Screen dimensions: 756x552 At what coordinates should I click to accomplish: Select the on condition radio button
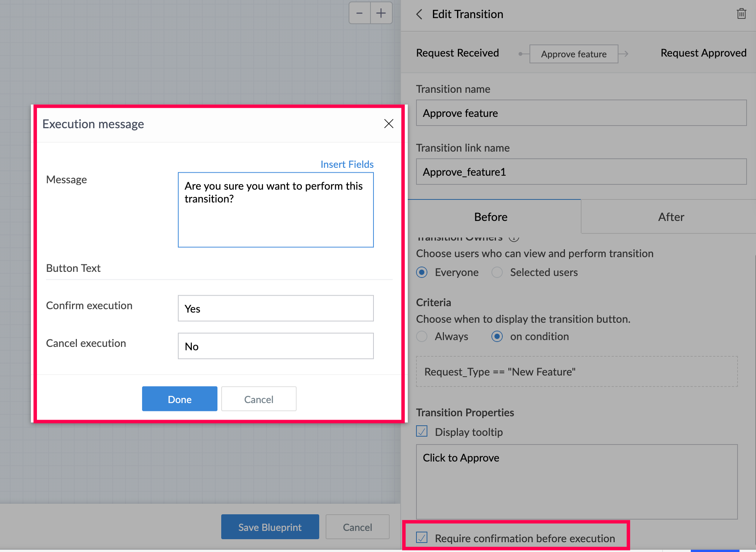click(497, 336)
